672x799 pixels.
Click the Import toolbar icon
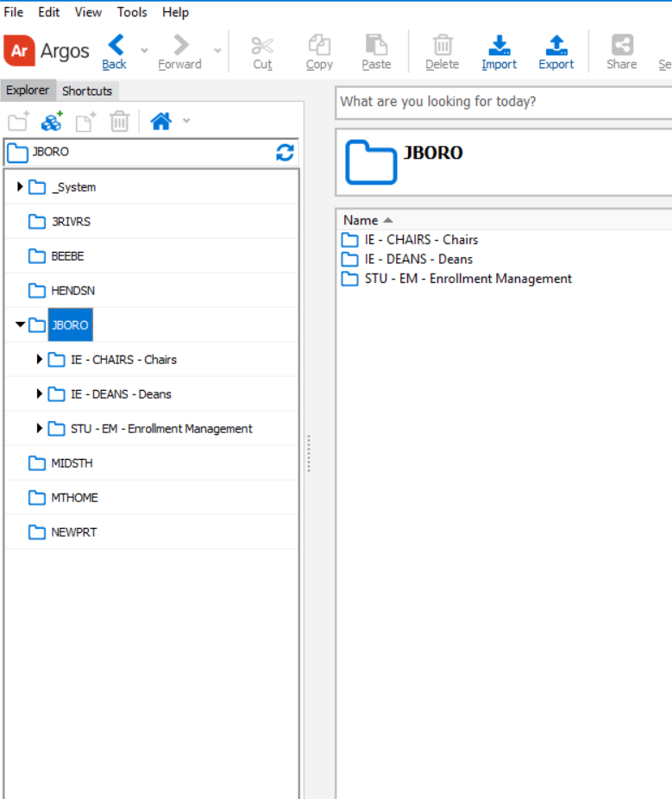point(499,46)
